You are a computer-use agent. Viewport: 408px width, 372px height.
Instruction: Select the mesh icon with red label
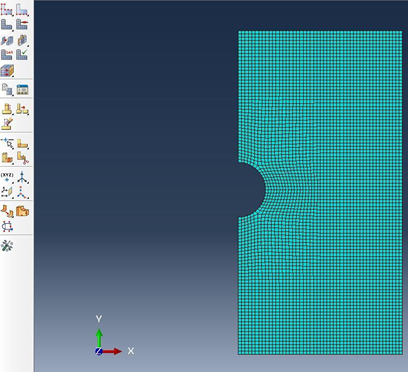coord(7,54)
